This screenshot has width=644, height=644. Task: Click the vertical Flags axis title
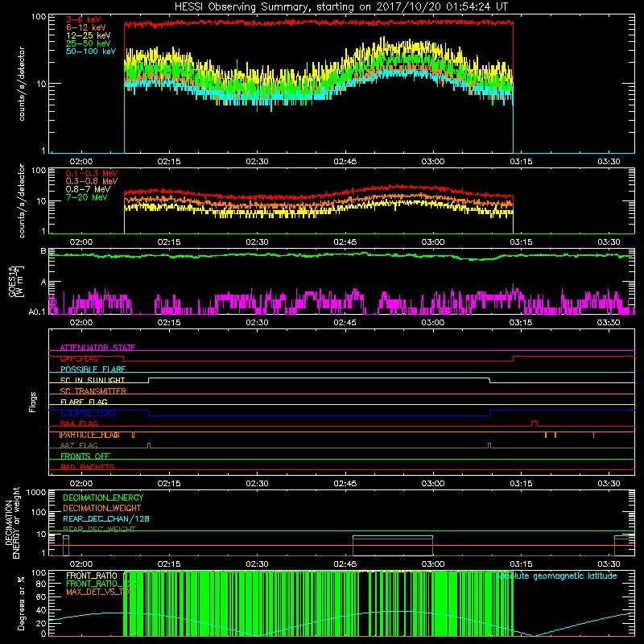(33, 402)
